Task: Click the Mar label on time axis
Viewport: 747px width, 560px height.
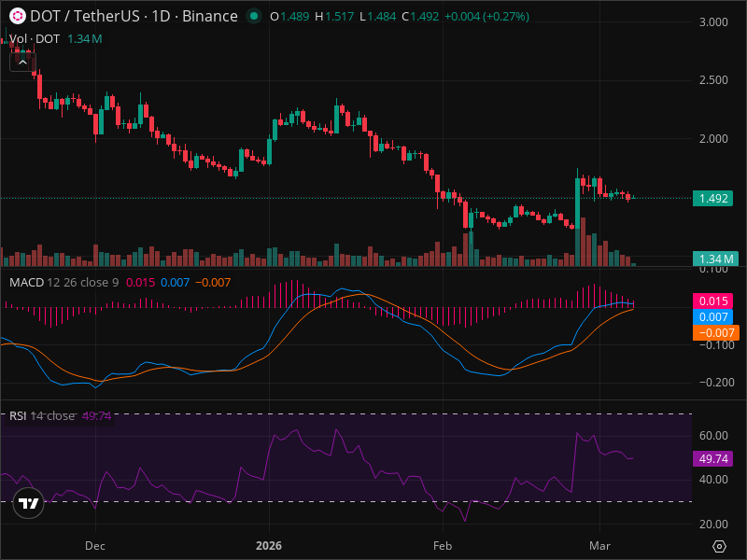Action: pos(599,546)
